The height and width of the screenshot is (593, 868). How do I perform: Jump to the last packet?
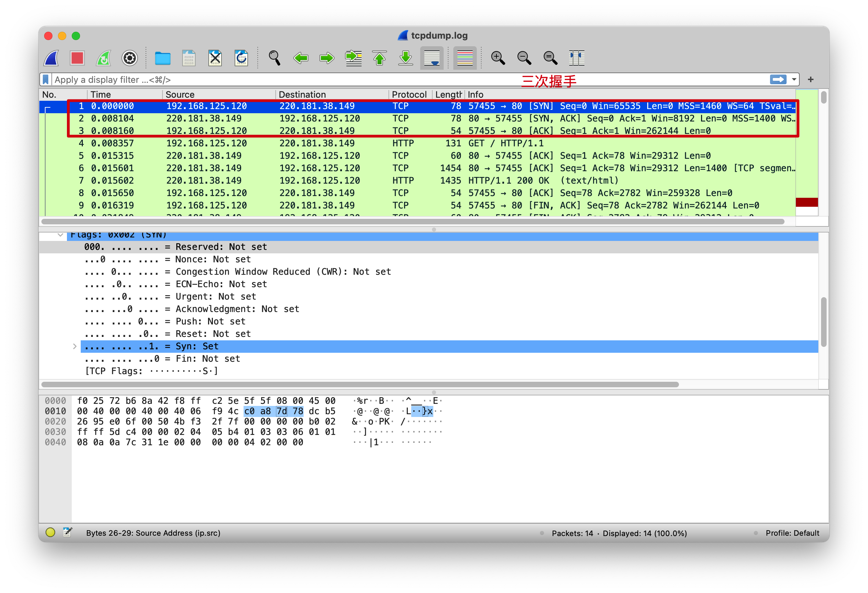tap(406, 58)
